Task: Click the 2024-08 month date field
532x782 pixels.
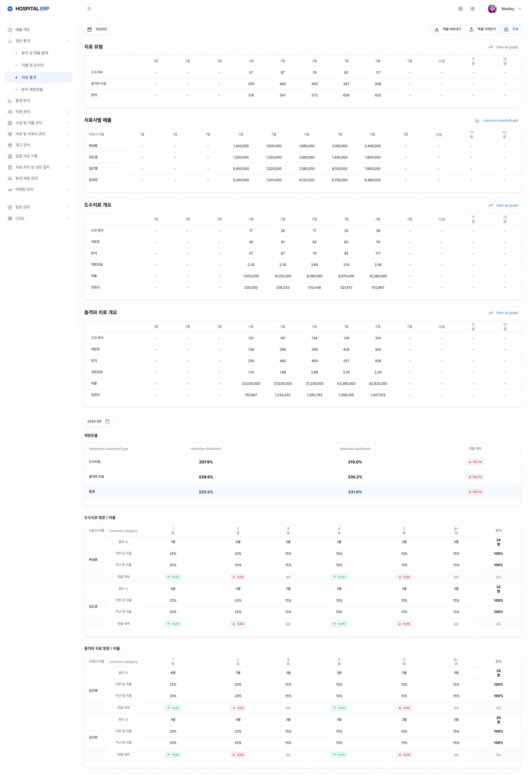Action: click(x=98, y=421)
